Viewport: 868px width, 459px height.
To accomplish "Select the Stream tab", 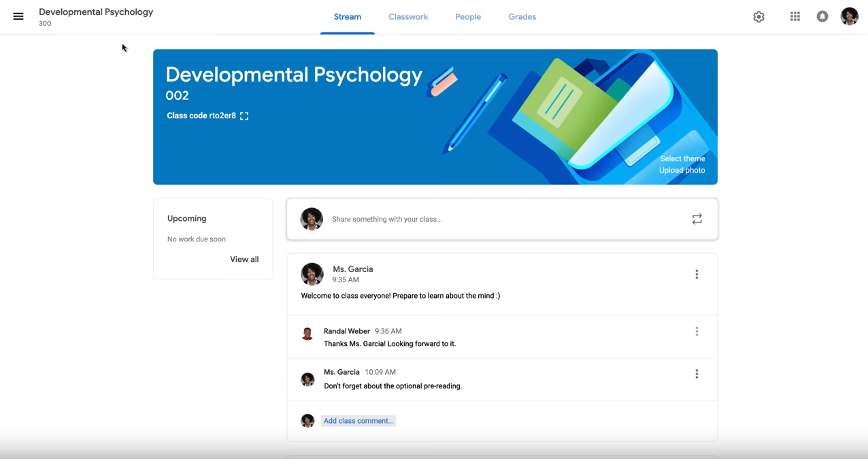I will (347, 16).
